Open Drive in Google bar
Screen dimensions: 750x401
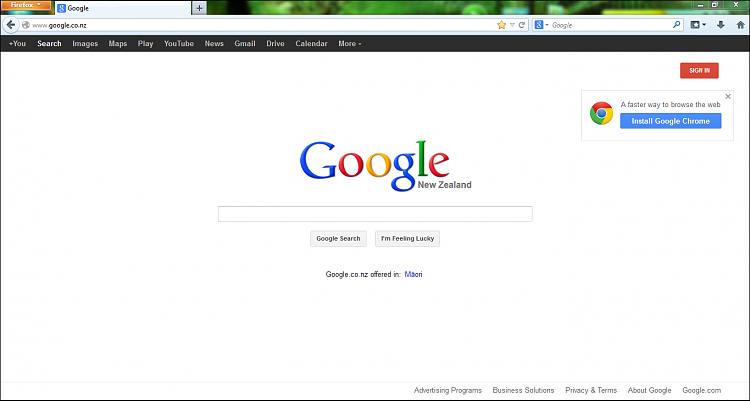[x=275, y=44]
